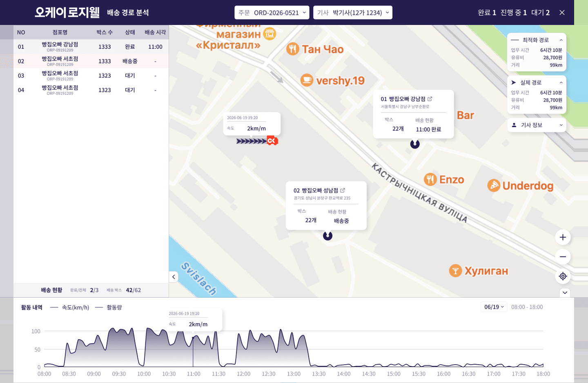Click the vershy.19 cafe map icon
This screenshot has width=588, height=383.
(307, 80)
